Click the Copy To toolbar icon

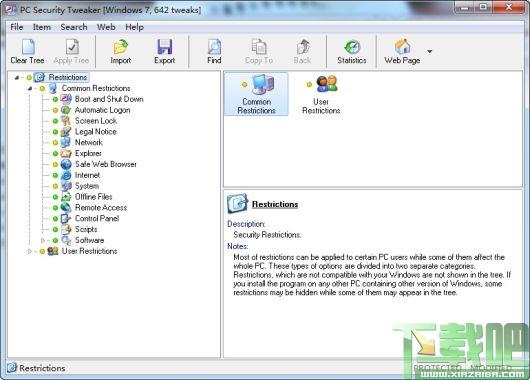[x=259, y=47]
